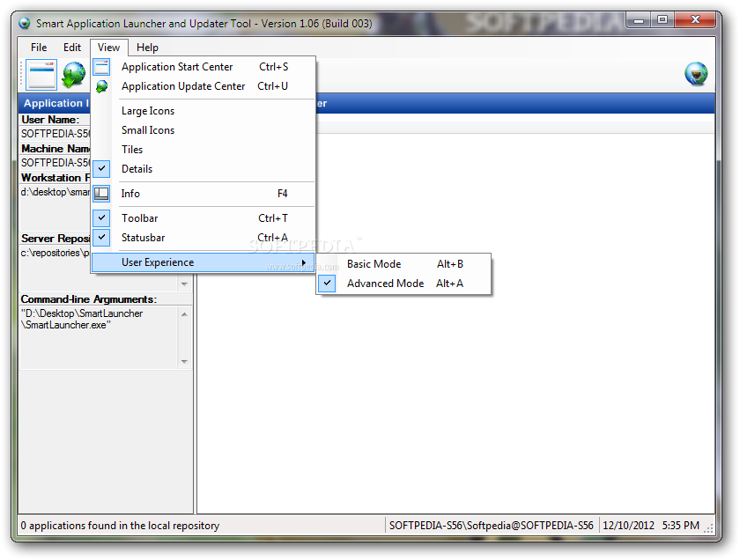740x560 pixels.
Task: Click the globe icon beside Application Update Center
Action: [x=101, y=86]
